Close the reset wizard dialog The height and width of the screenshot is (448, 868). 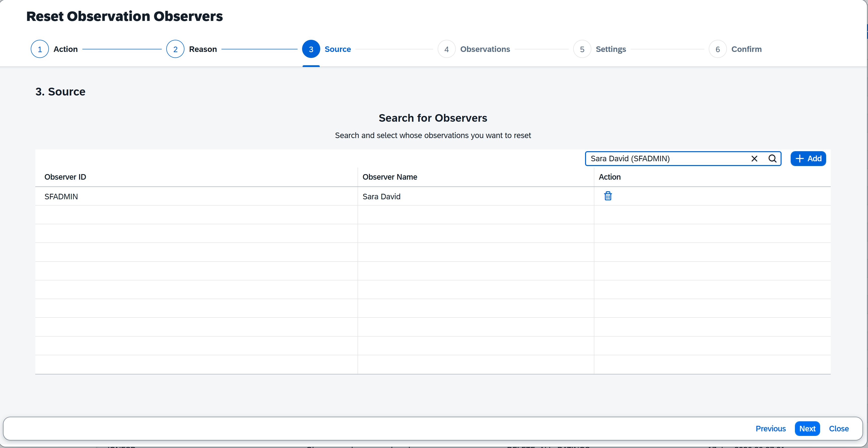pyautogui.click(x=839, y=428)
